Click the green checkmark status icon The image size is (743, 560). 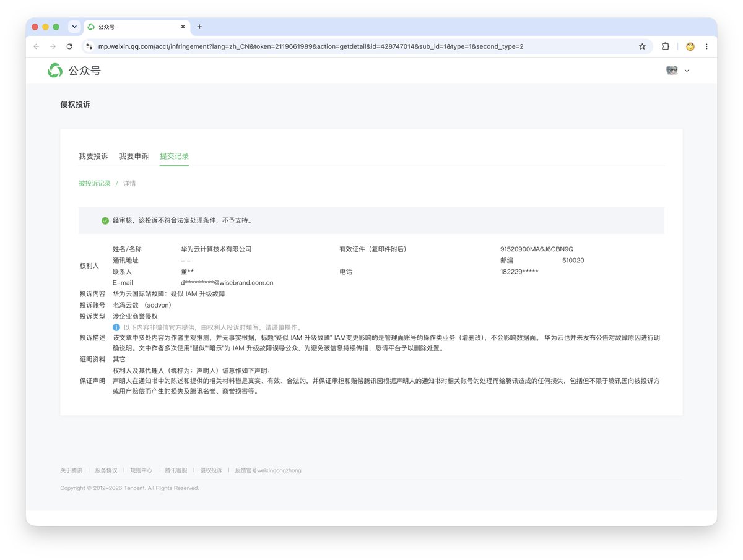pyautogui.click(x=105, y=220)
